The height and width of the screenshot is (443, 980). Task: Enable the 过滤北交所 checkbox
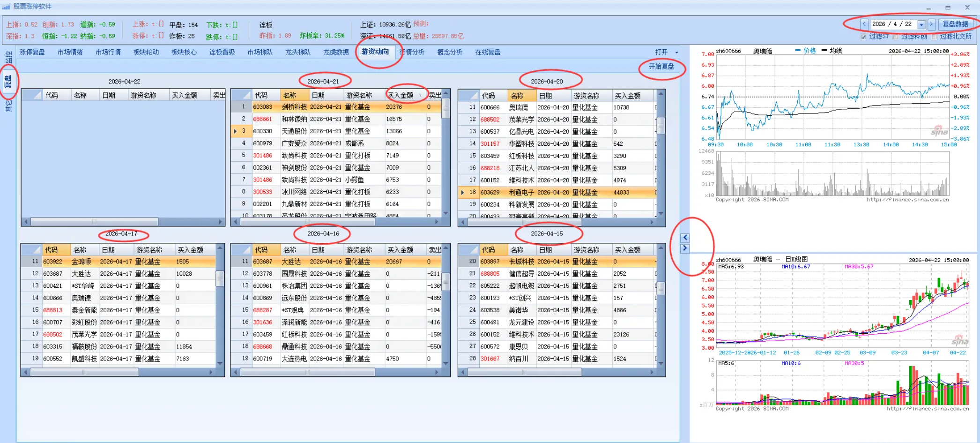[934, 37]
